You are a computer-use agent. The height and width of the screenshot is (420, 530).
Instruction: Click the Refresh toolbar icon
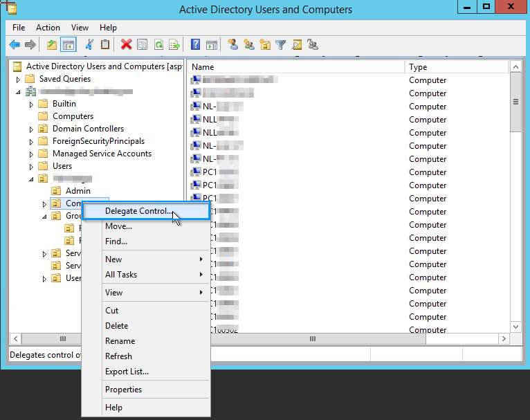pos(158,44)
